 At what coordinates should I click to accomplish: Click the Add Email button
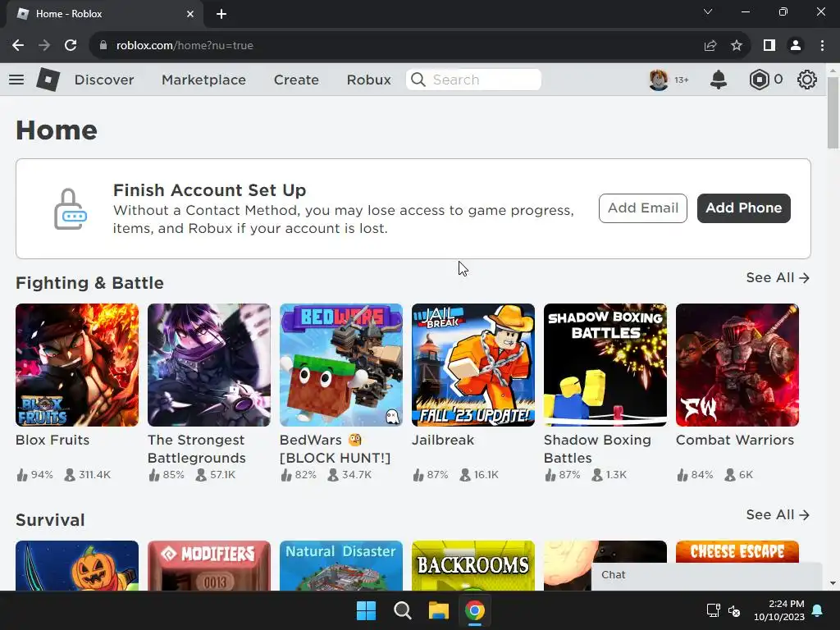643,208
